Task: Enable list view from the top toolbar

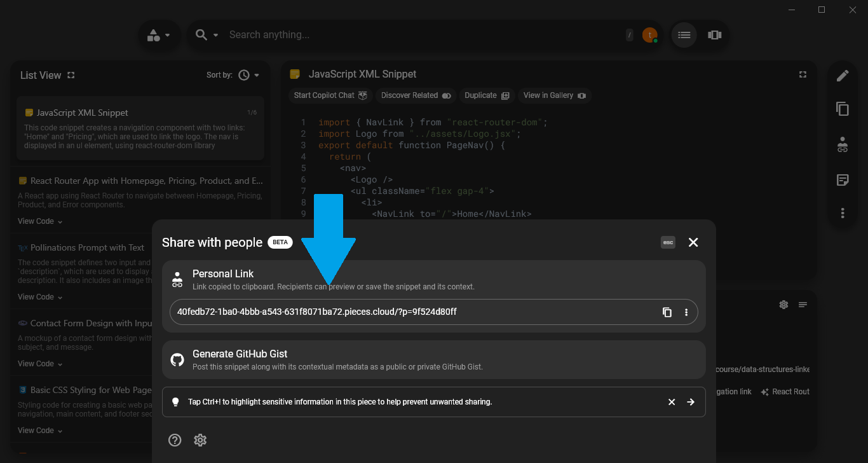Action: coord(684,35)
